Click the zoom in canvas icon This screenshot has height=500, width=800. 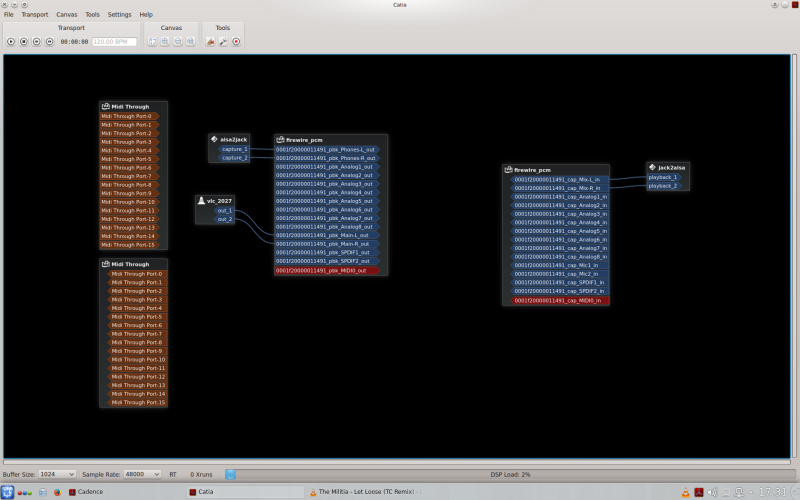click(x=164, y=42)
